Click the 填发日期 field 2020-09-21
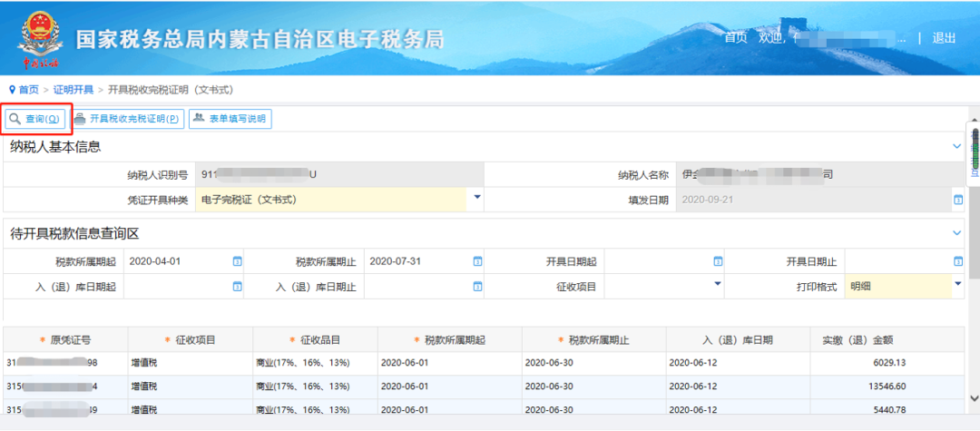The width and height of the screenshot is (980, 431). click(814, 200)
